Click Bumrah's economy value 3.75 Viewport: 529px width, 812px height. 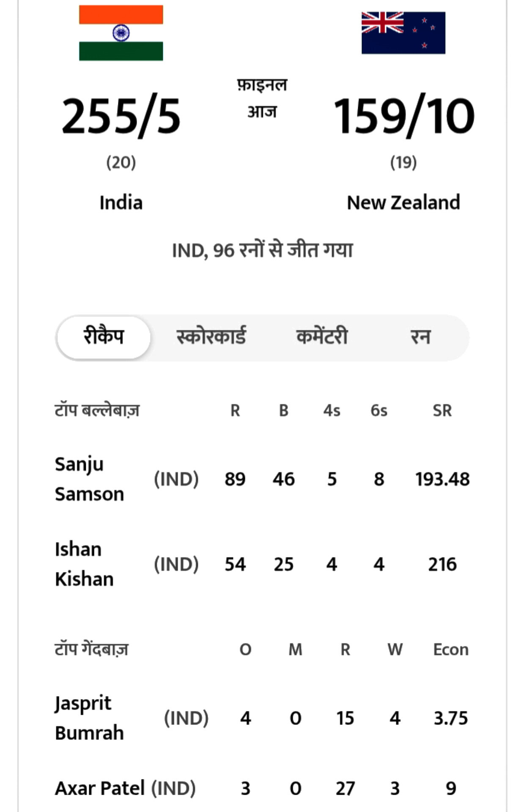pyautogui.click(x=451, y=718)
